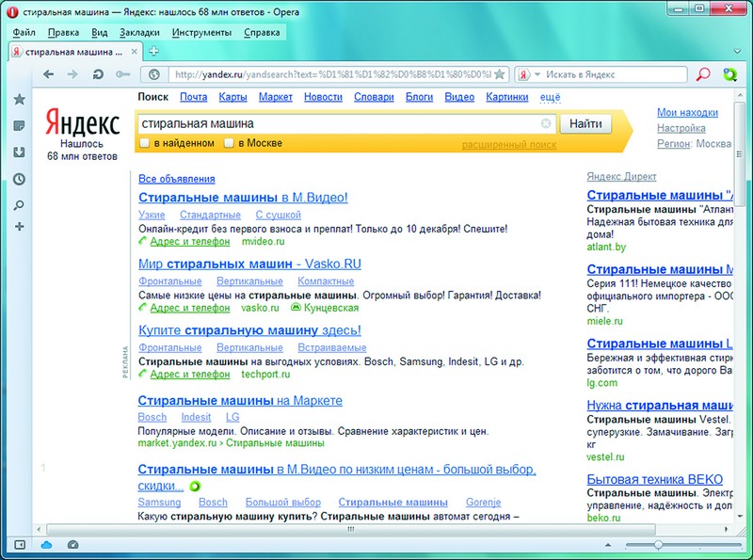The image size is (753, 560).
Task: Open the Закладки menu
Action: tap(139, 32)
